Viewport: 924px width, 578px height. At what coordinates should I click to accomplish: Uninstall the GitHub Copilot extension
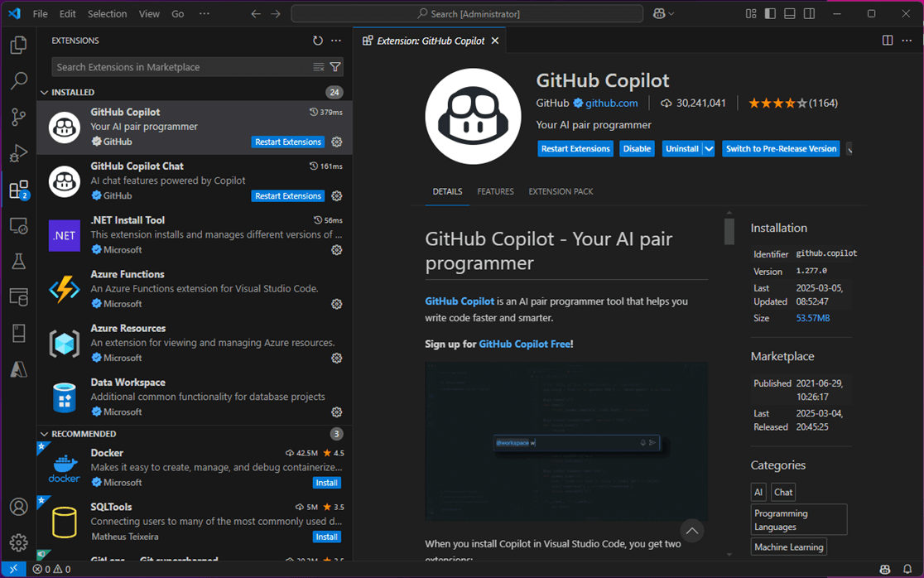pos(681,149)
